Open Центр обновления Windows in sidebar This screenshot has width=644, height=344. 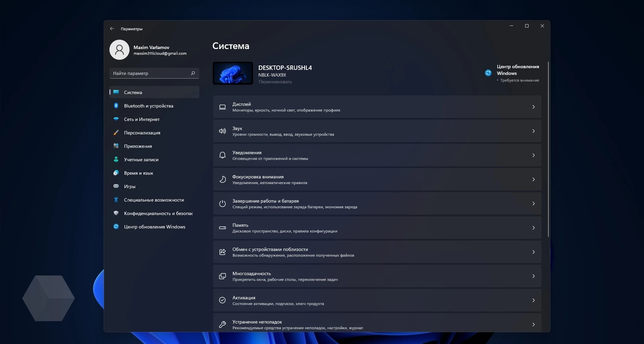click(154, 226)
